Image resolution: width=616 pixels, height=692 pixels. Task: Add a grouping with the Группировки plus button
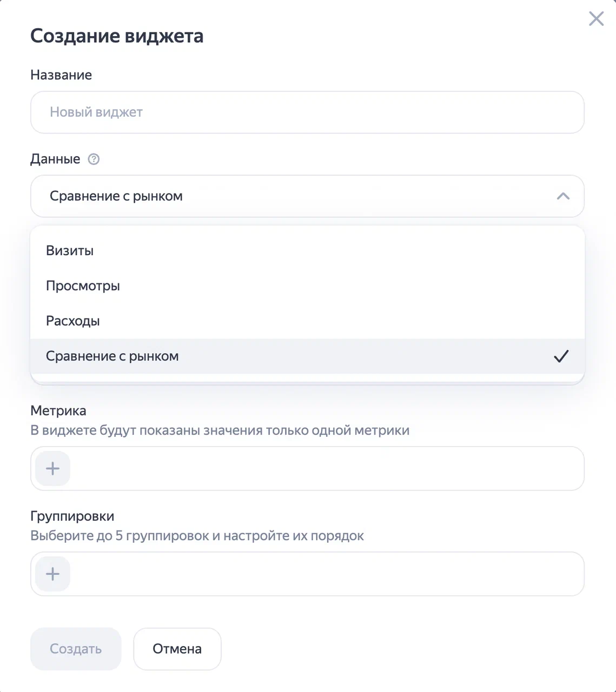52,574
